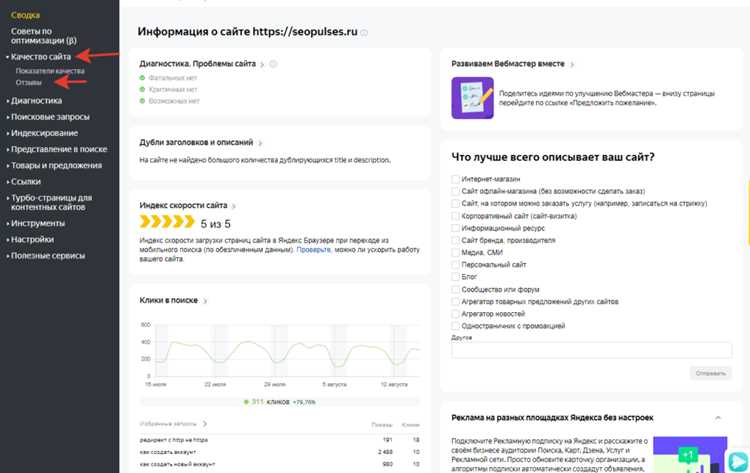Open the chat widget icon
This screenshot has width=750, height=473.
coord(738,462)
